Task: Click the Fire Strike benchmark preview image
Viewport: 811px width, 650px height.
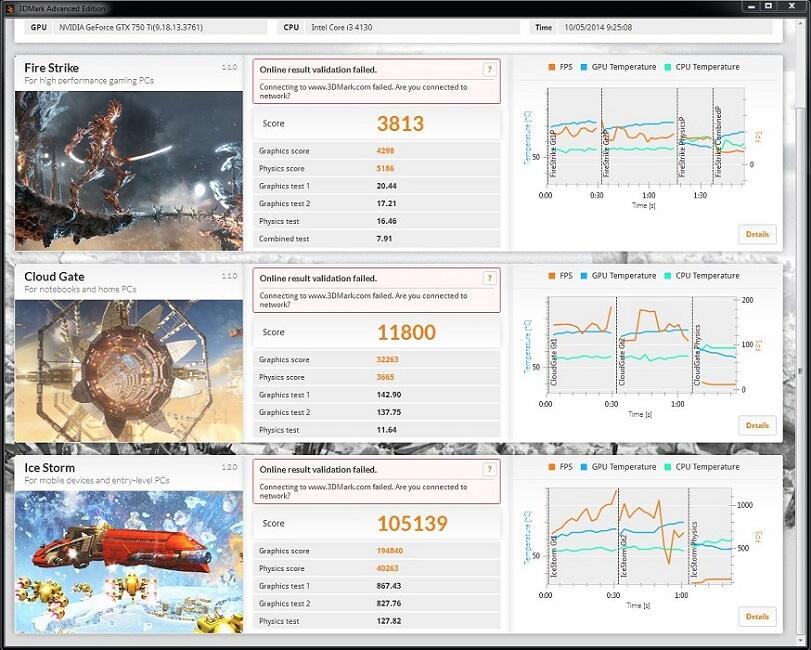Action: tap(129, 171)
